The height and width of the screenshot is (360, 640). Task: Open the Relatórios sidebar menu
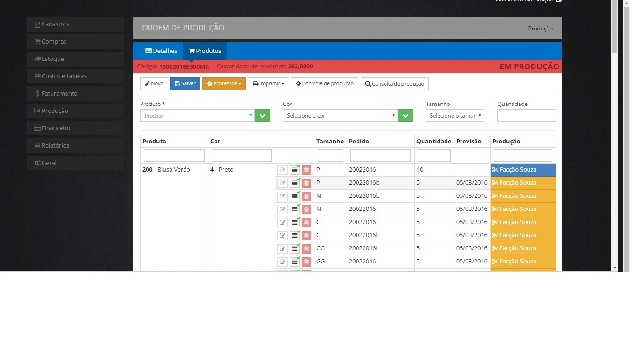[76, 146]
